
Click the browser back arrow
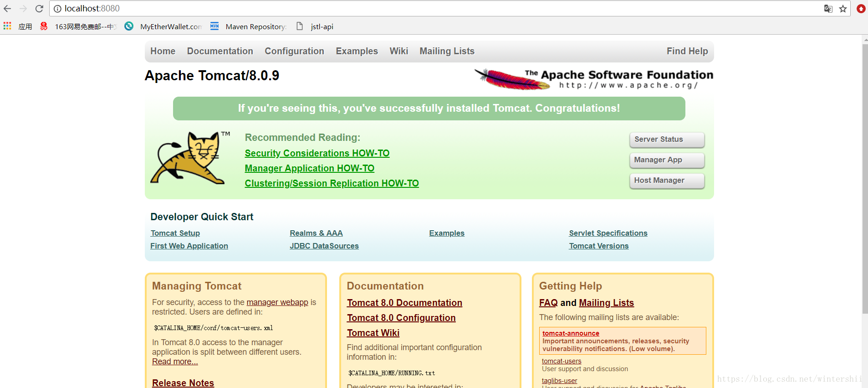click(7, 9)
